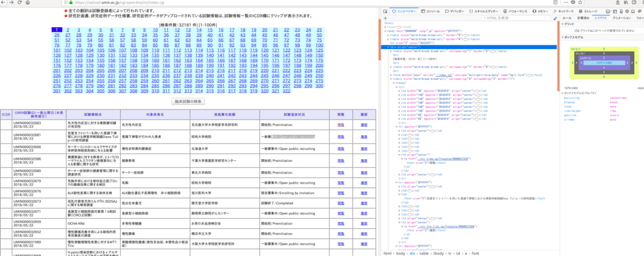Image resolution: width=644 pixels, height=256 pixels.
Task: Expand the td width 3% node
Action: tap(399, 91)
